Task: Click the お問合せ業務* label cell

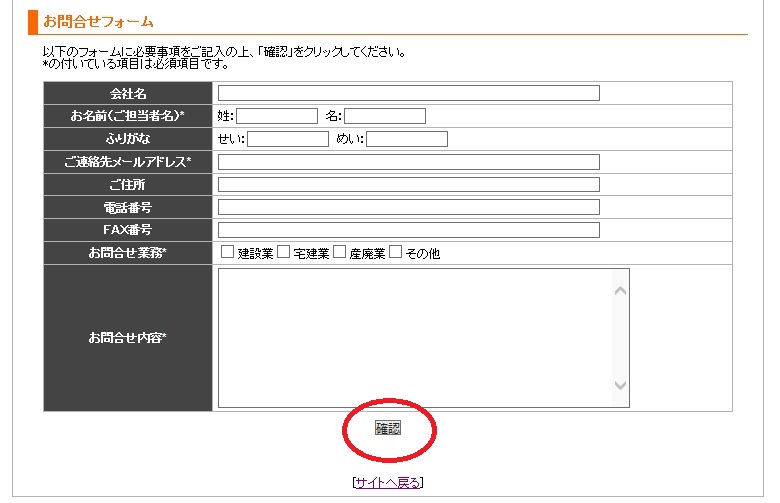Action: pyautogui.click(x=128, y=253)
